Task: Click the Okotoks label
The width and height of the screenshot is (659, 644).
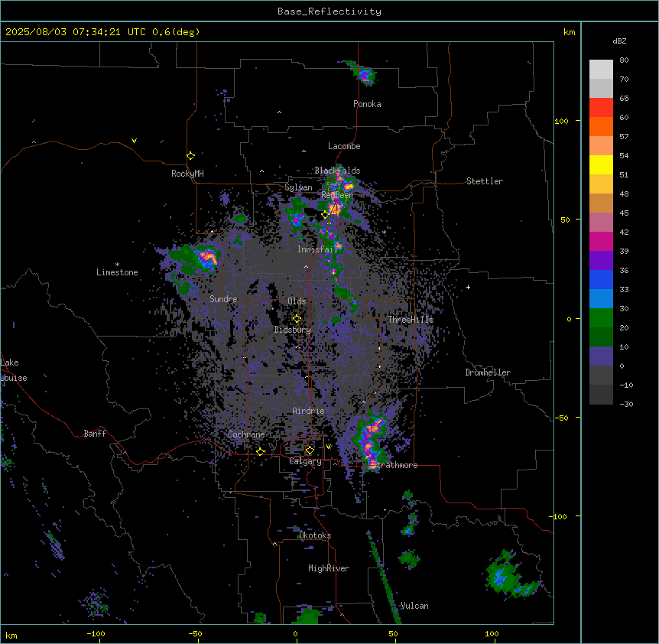Action: coord(315,535)
